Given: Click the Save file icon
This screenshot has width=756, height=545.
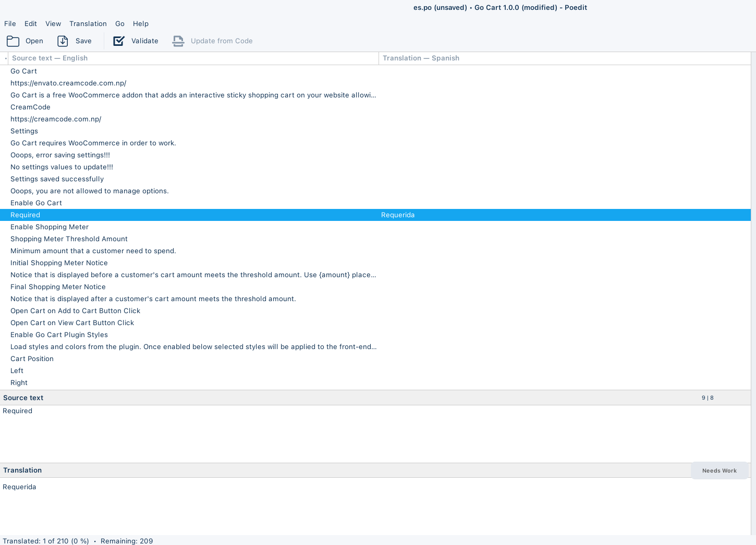Looking at the screenshot, I should [63, 41].
